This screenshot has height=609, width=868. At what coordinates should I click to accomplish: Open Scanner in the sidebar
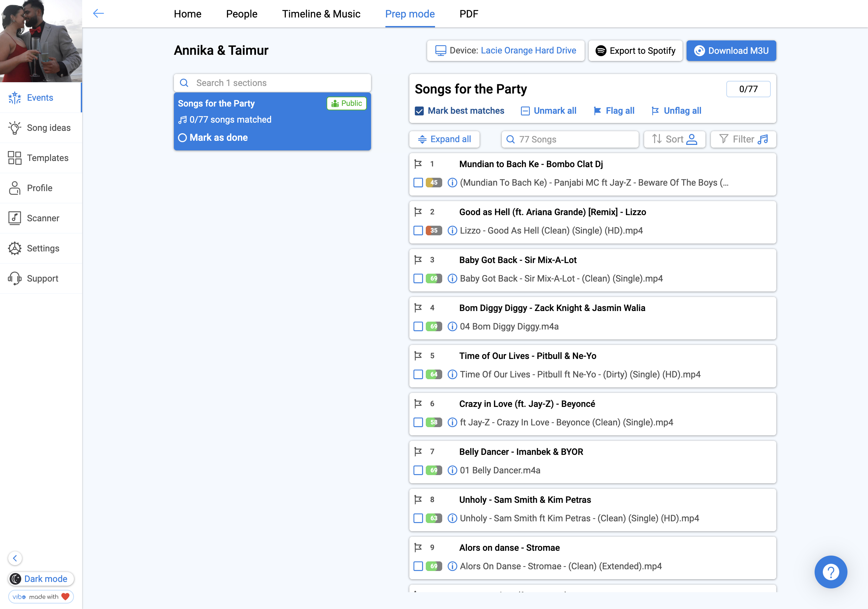(x=41, y=218)
